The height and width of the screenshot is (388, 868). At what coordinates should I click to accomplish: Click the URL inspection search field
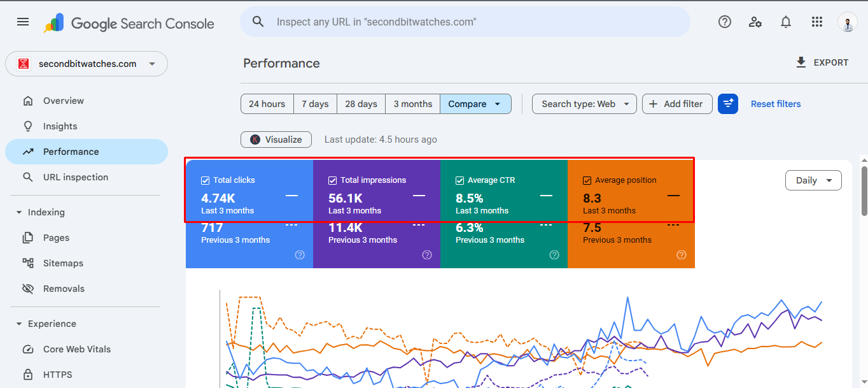click(x=465, y=22)
